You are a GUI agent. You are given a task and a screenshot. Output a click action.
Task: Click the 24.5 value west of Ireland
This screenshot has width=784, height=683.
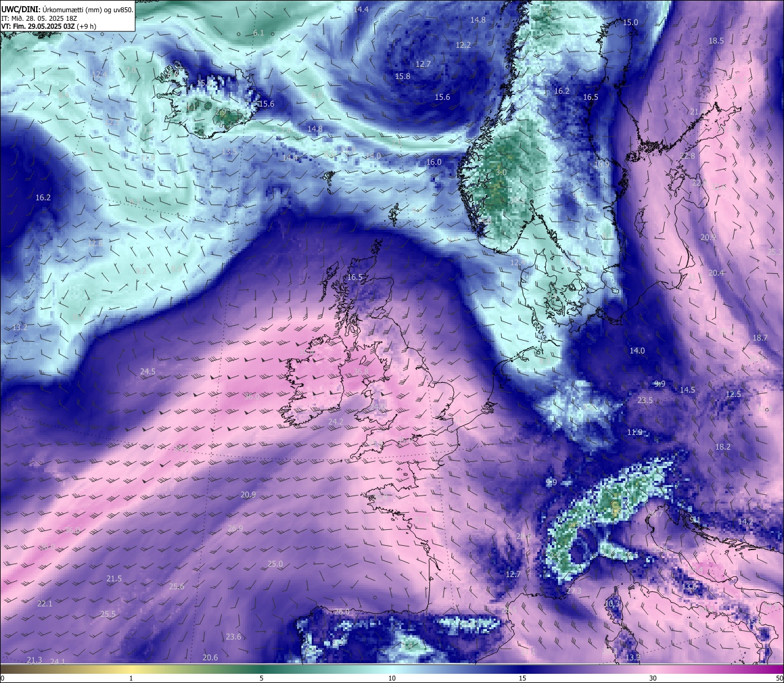pyautogui.click(x=148, y=371)
